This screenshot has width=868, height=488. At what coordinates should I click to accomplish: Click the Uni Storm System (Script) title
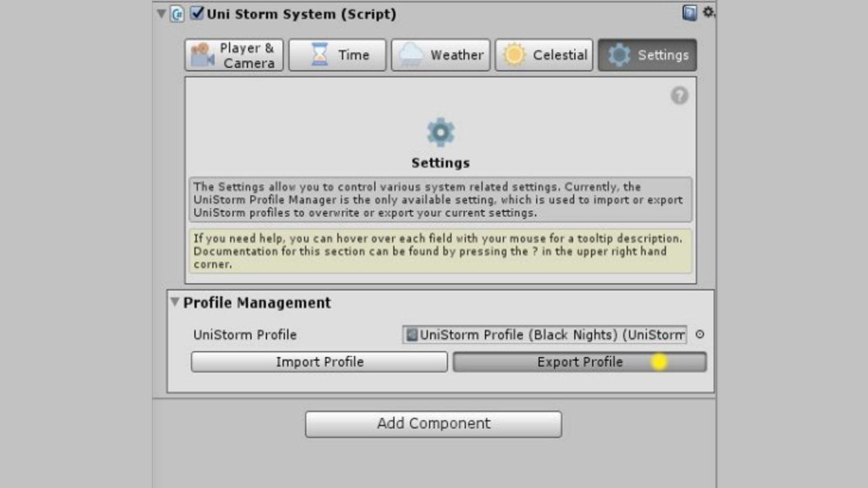pyautogui.click(x=302, y=14)
